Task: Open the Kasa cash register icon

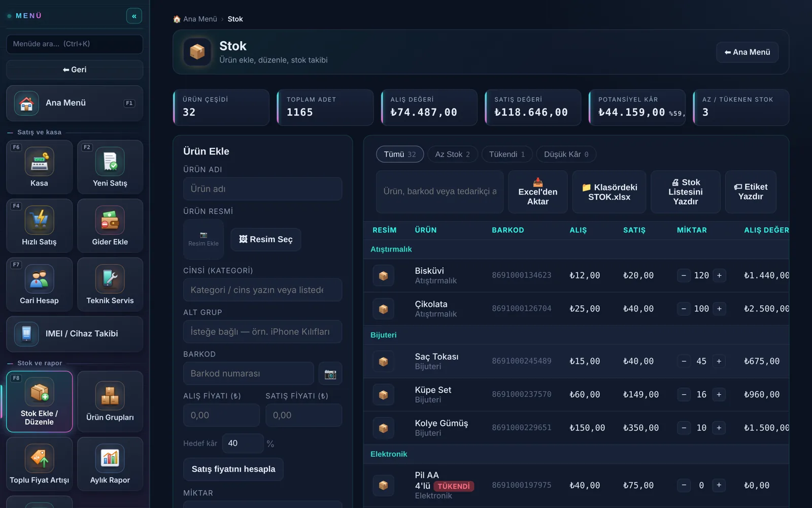Action: [39, 167]
